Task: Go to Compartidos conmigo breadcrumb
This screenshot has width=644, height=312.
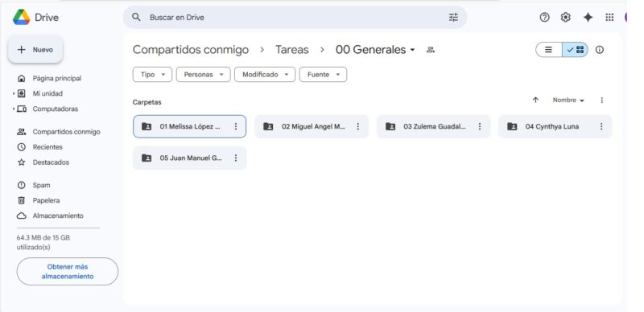Action: point(191,50)
